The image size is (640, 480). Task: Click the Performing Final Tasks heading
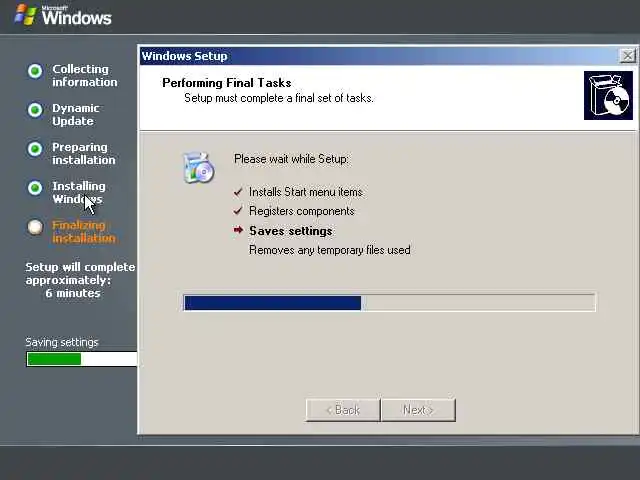point(227,83)
